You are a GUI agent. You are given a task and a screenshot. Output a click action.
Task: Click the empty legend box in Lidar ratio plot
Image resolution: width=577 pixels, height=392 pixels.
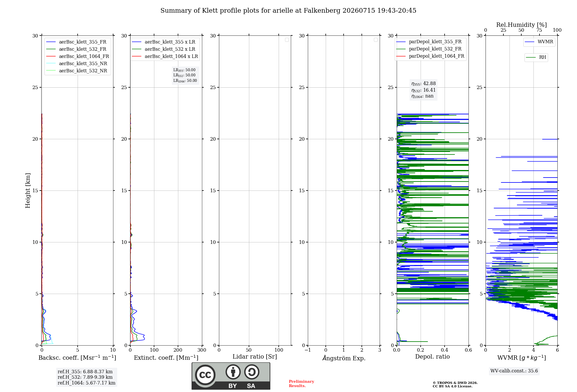[287, 40]
